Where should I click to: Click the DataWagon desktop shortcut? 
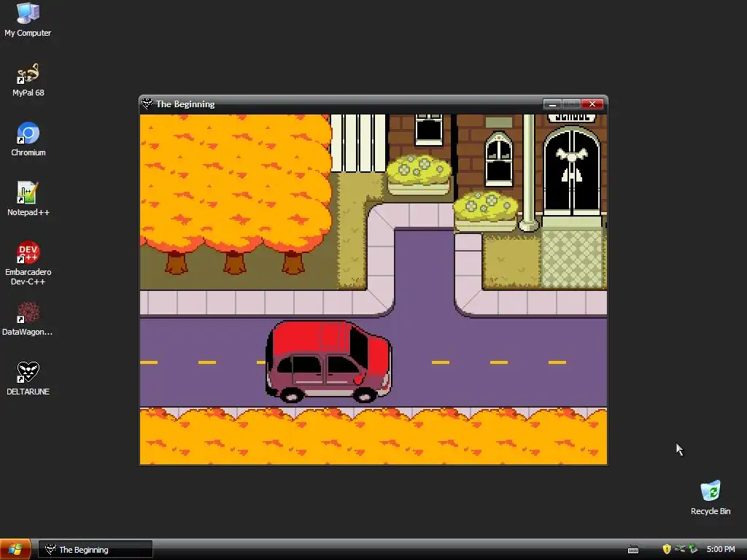[x=28, y=319]
